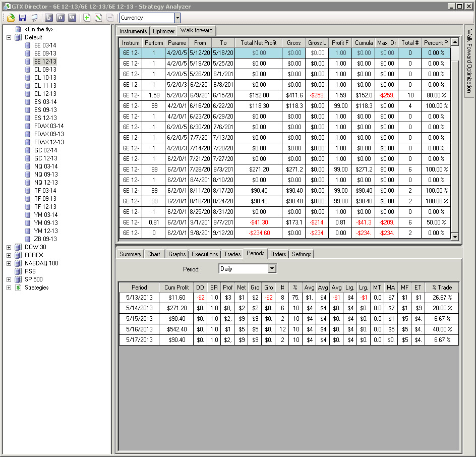This screenshot has height=457, width=476.
Task: Select TF 12-13 in the tree
Action: click(x=45, y=207)
